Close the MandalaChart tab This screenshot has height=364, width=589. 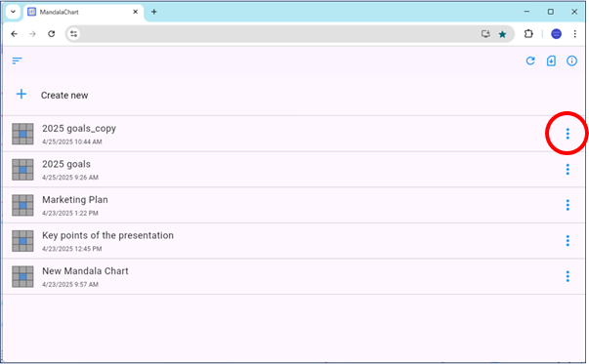[x=135, y=12]
